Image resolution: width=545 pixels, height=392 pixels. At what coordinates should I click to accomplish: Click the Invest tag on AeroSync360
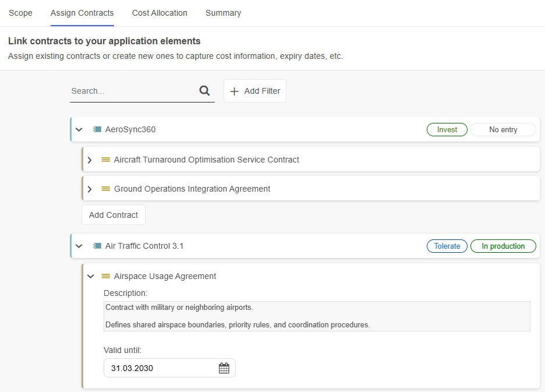pyautogui.click(x=447, y=129)
